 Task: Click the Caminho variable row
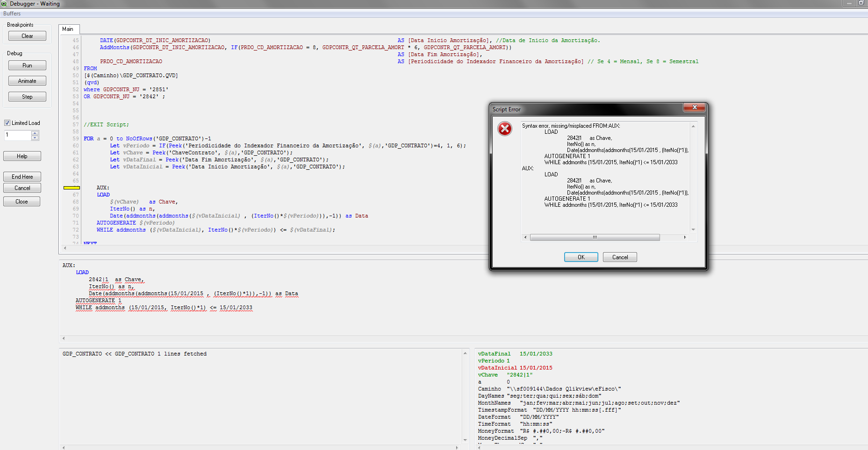(550, 389)
